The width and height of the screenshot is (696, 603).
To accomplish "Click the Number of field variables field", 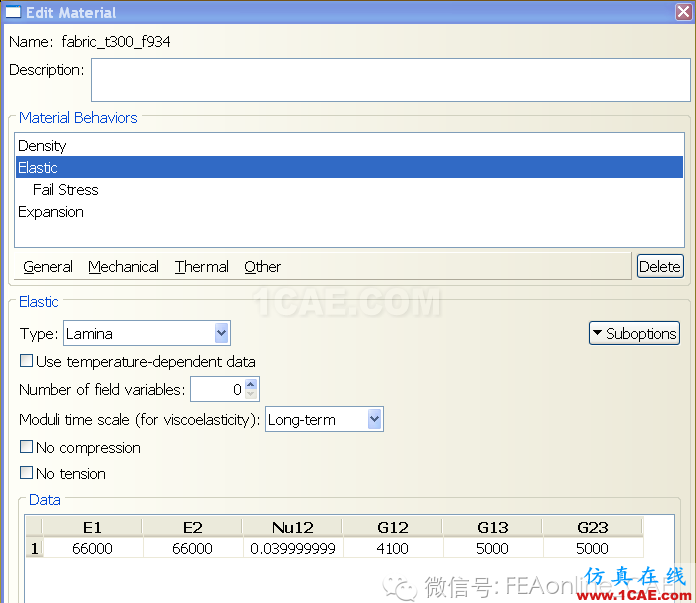I will (218, 389).
